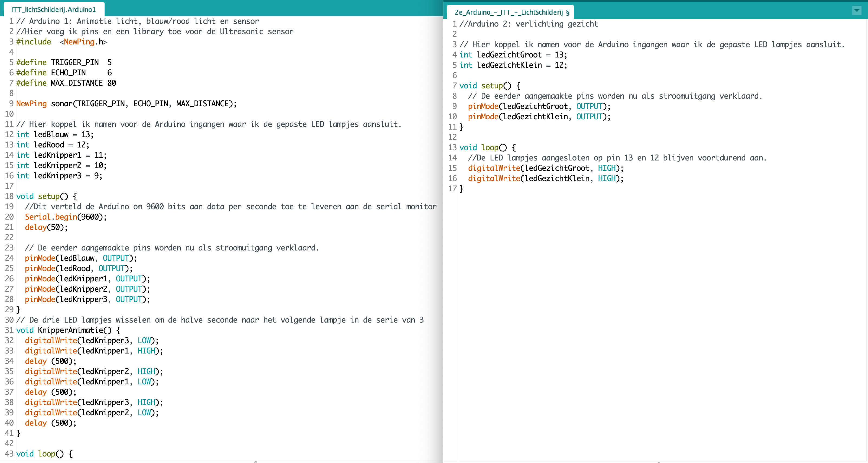Click the comment '// De drie LED lampjes wisselen'
The height and width of the screenshot is (463, 868).
pos(220,320)
